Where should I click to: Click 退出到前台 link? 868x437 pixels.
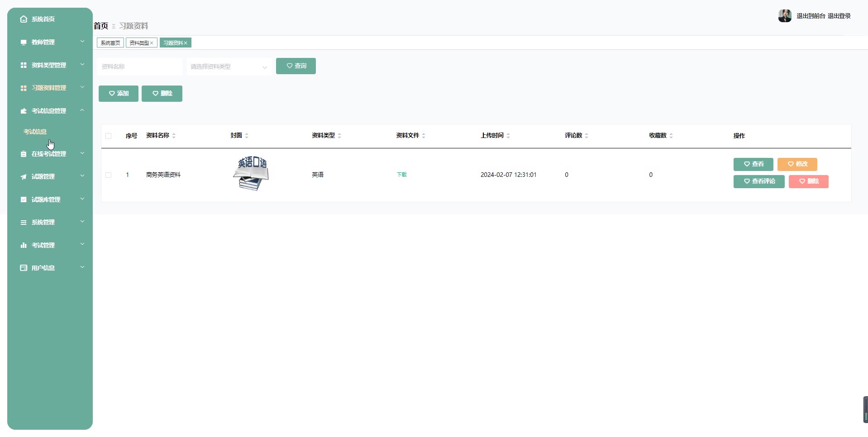click(x=811, y=16)
